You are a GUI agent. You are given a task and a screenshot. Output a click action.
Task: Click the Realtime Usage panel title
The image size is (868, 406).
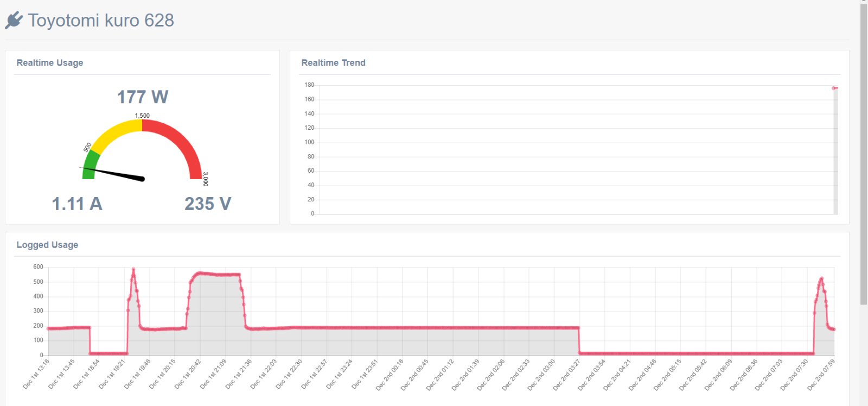pos(50,63)
